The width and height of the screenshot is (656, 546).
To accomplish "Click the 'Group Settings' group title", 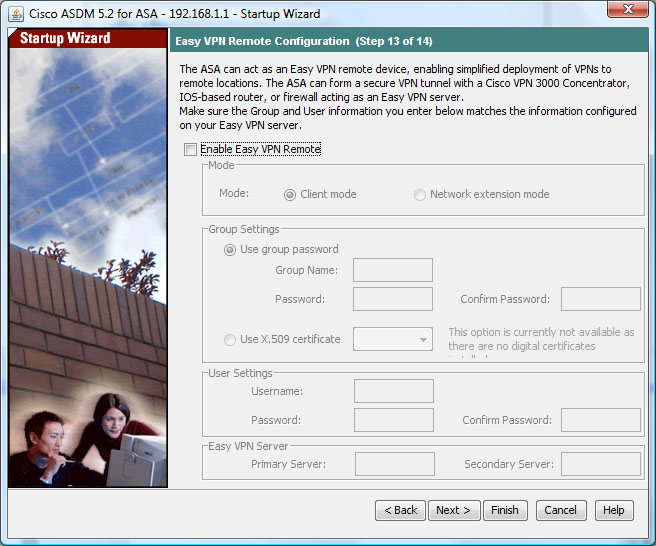I will [x=243, y=229].
